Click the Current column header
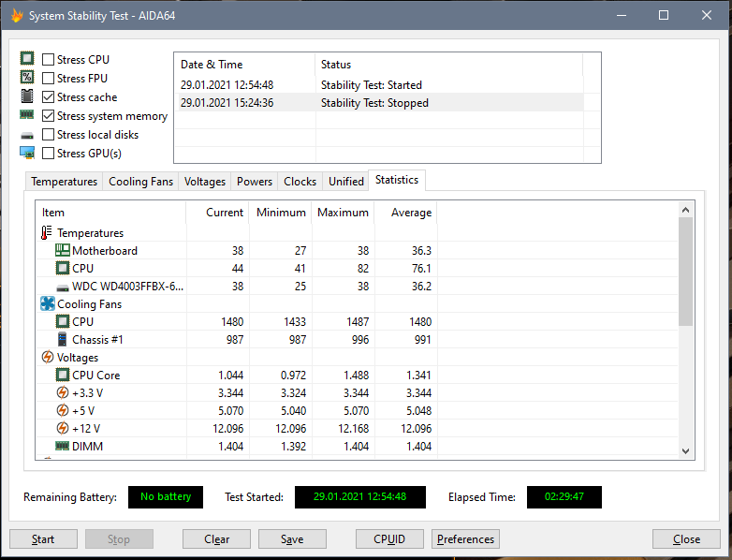The width and height of the screenshot is (732, 560). [217, 213]
